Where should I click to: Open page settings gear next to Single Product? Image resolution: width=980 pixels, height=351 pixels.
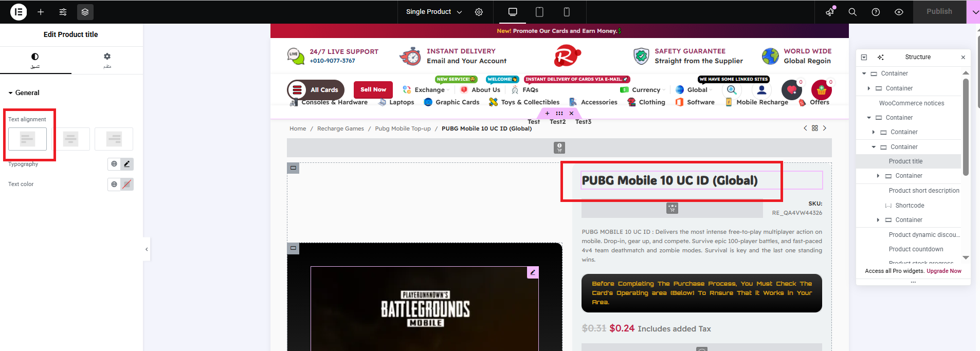[479, 12]
